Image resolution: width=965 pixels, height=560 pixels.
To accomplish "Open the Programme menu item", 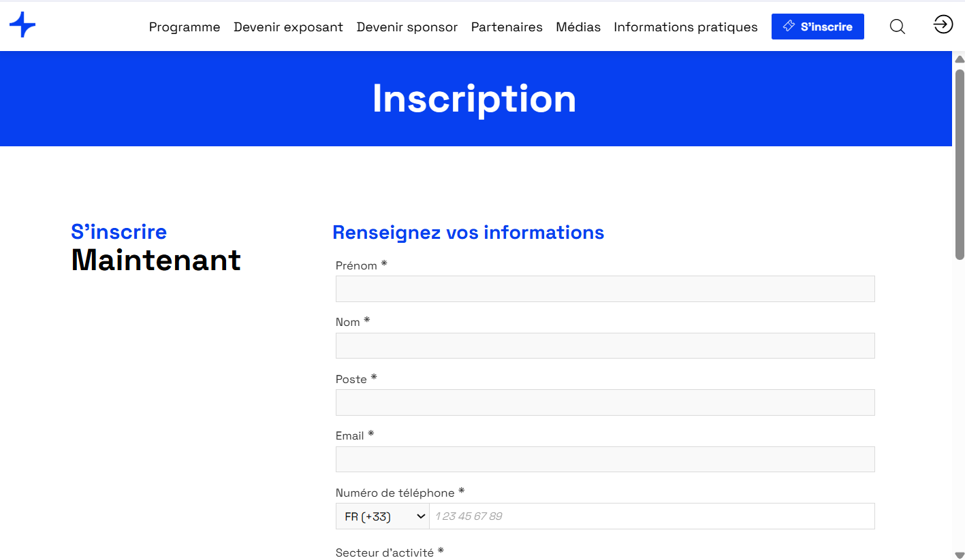I will coord(185,27).
